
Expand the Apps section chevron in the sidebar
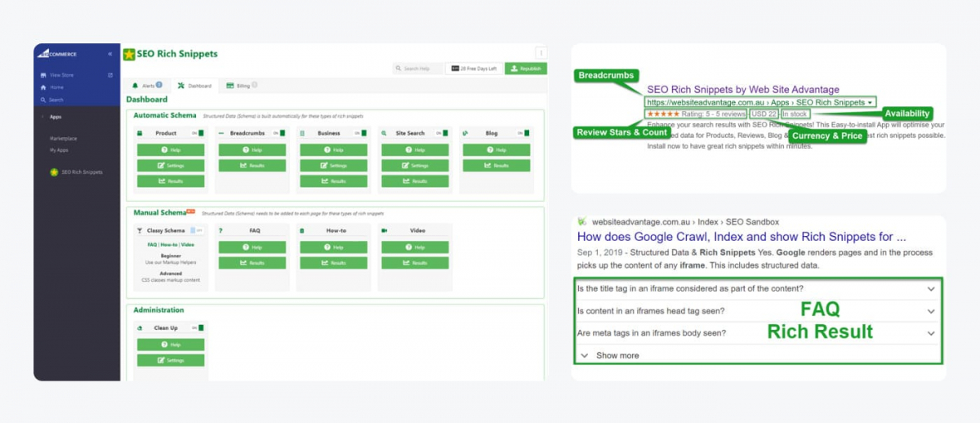point(42,117)
